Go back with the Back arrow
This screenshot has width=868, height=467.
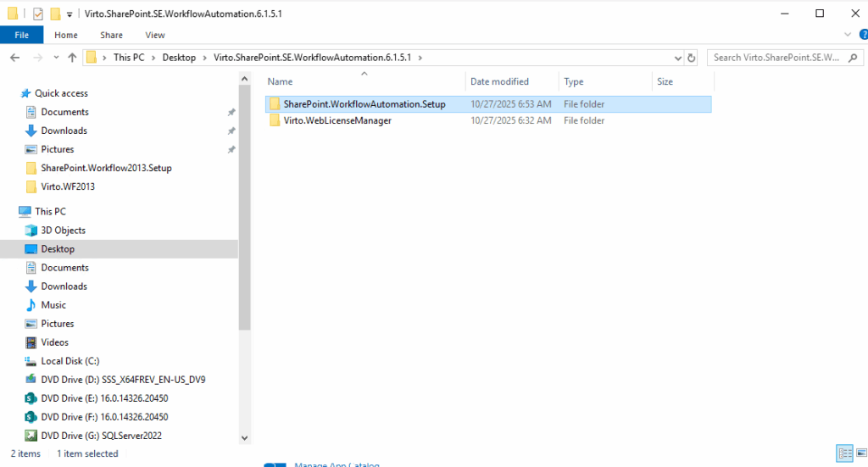15,58
